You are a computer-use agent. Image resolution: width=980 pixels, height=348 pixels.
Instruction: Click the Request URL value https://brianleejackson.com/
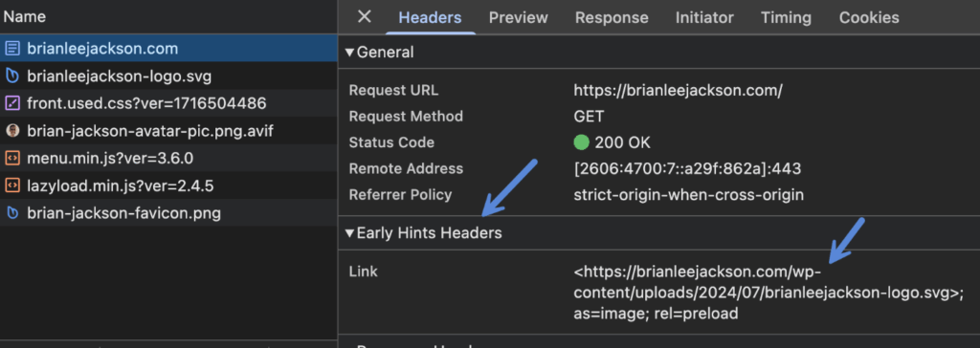[679, 90]
